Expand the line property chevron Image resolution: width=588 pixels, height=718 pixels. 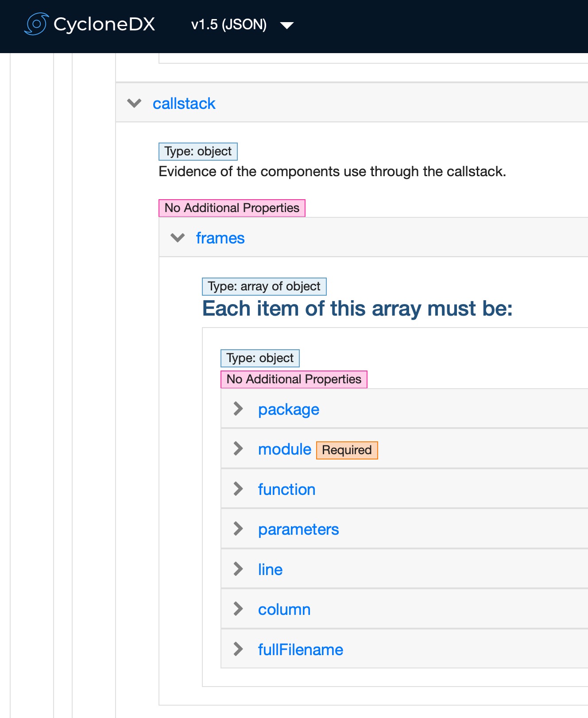238,569
